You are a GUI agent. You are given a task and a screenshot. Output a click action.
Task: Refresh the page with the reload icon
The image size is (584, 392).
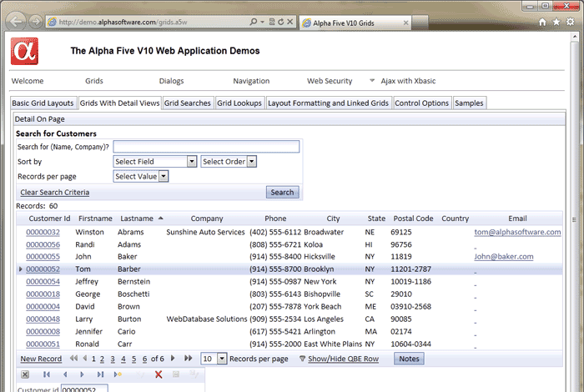[281, 22]
